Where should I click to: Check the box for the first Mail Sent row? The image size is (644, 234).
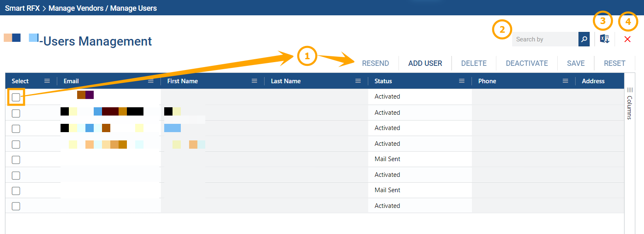pyautogui.click(x=16, y=160)
